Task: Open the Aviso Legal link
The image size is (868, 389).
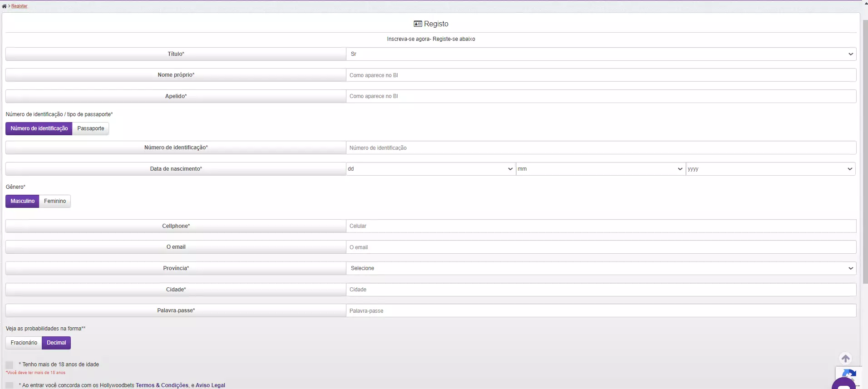Action: 210,385
